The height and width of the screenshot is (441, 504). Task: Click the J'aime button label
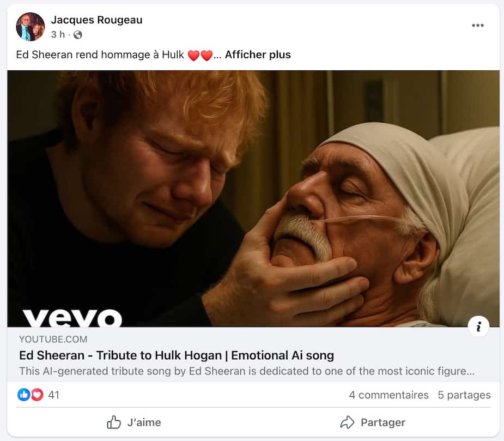(144, 422)
